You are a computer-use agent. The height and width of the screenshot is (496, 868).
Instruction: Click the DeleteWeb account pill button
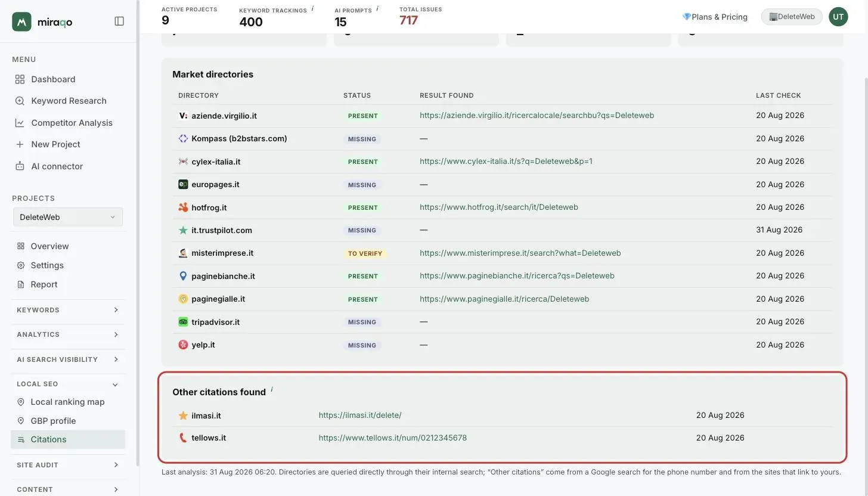pyautogui.click(x=792, y=17)
